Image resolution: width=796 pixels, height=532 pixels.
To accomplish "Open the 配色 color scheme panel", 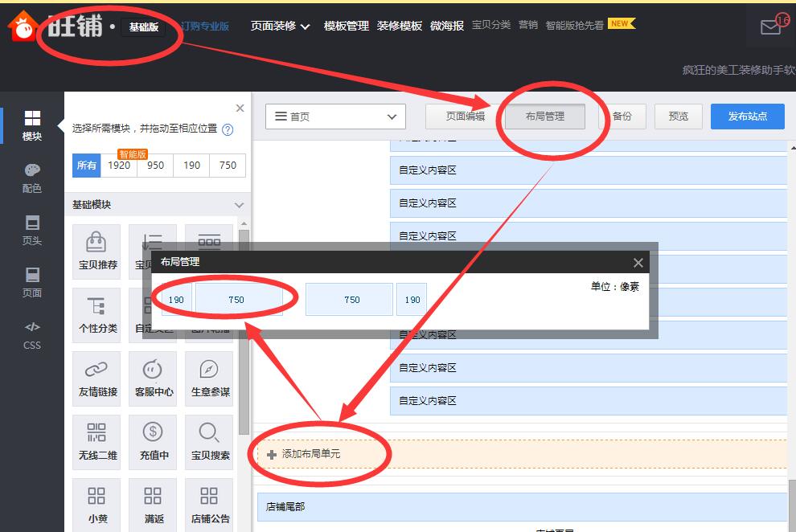I will point(31,178).
